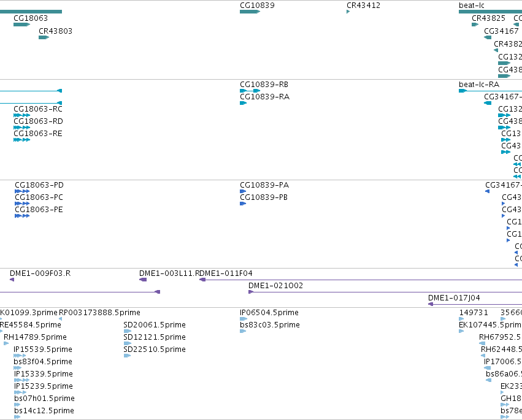Open EST SD12121.5prime

(x=155, y=337)
